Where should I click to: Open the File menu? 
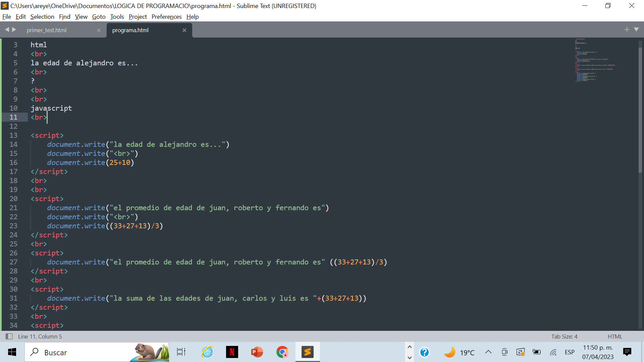tap(6, 17)
